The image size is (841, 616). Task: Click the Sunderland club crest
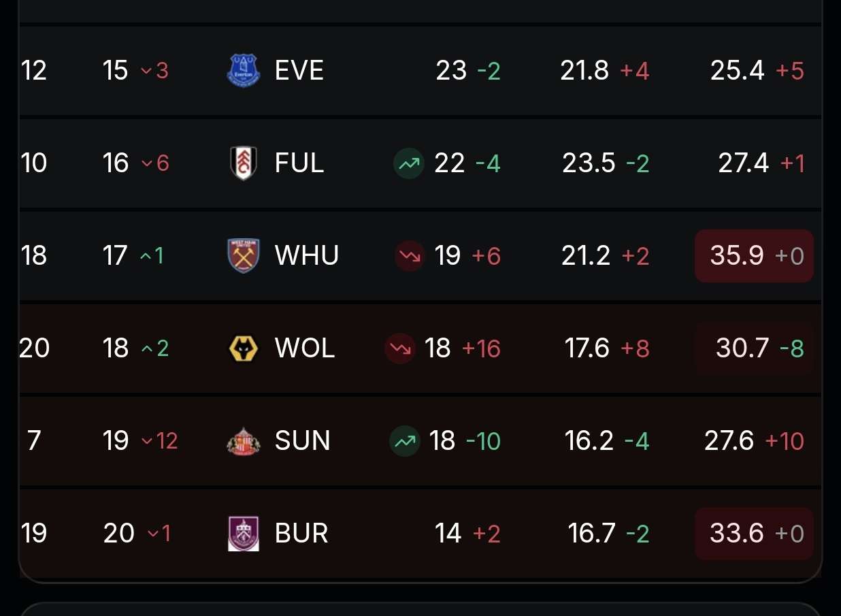243,441
